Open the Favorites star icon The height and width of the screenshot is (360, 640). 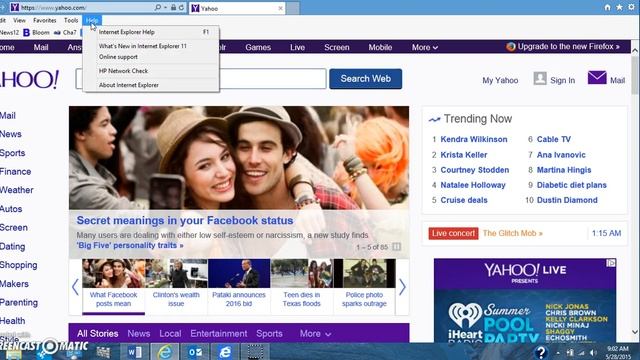tap(619, 7)
